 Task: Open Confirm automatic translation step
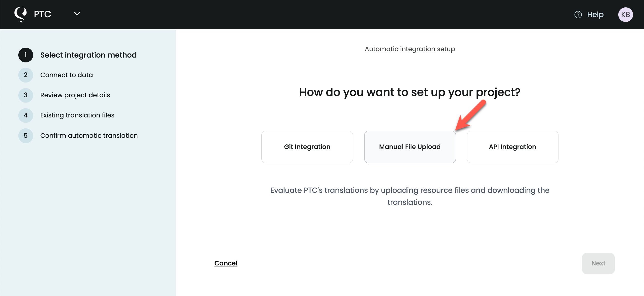pyautogui.click(x=89, y=136)
